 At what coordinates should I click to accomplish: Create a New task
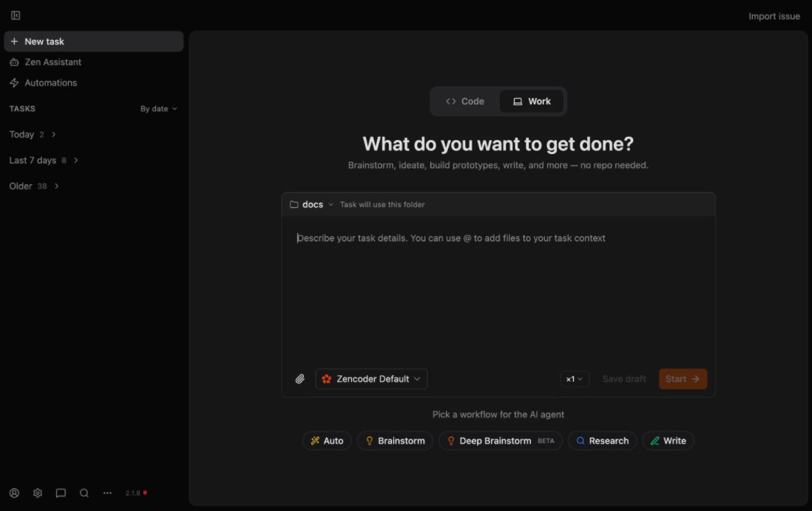point(94,41)
